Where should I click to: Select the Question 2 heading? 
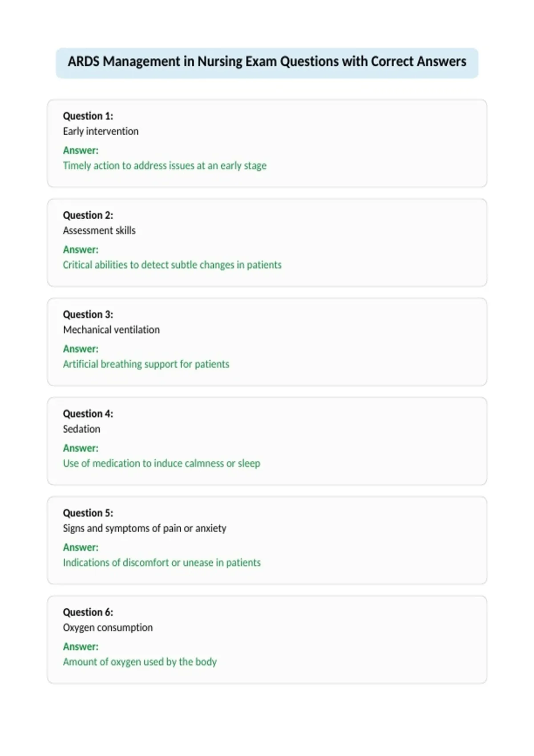pyautogui.click(x=88, y=215)
